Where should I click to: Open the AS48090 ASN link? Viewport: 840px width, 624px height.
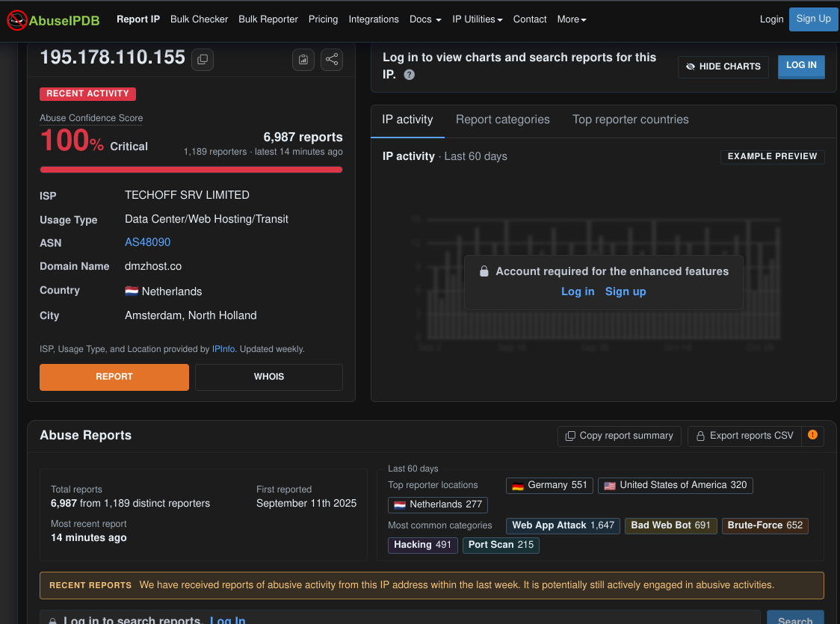point(147,242)
